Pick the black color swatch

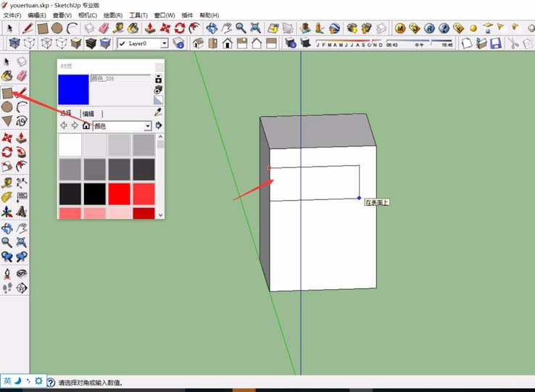click(94, 193)
